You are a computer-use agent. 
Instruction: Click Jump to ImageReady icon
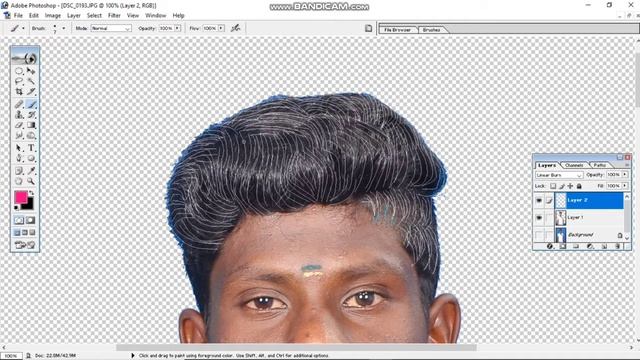click(x=25, y=244)
